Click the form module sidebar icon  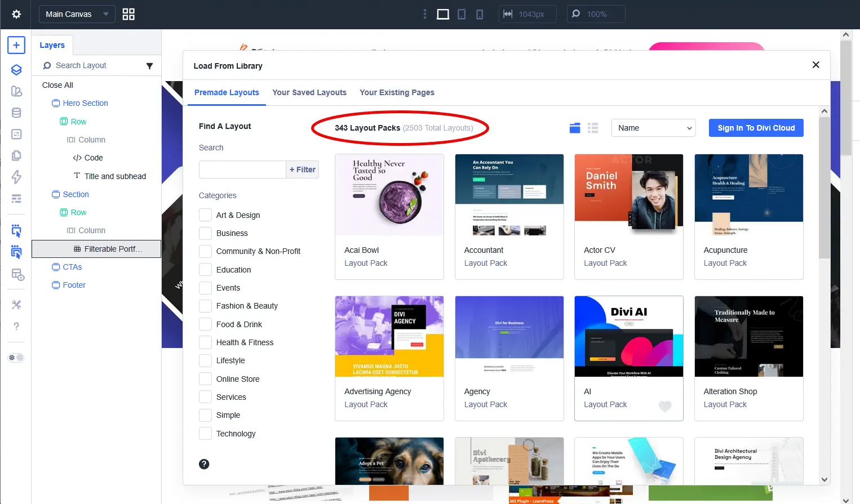point(16,134)
